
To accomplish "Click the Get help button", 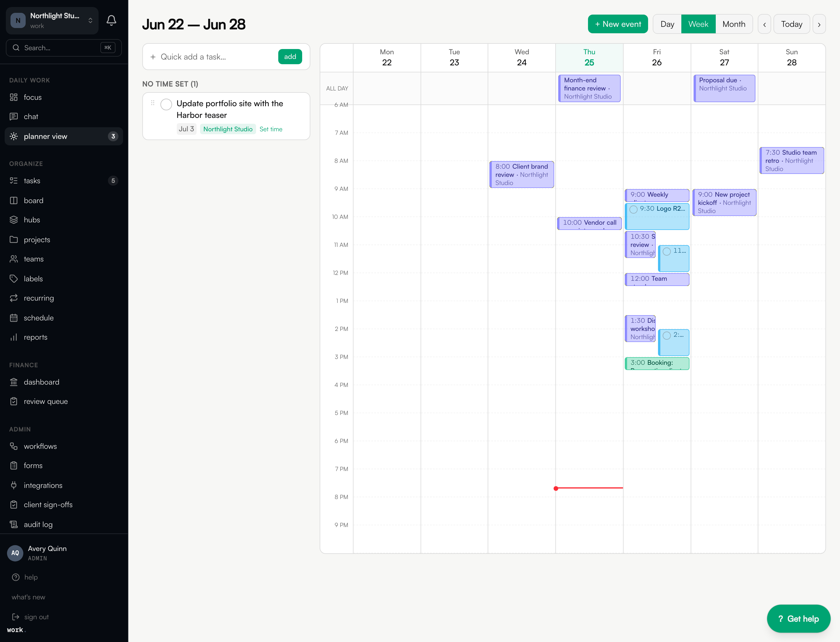I will (x=798, y=619).
